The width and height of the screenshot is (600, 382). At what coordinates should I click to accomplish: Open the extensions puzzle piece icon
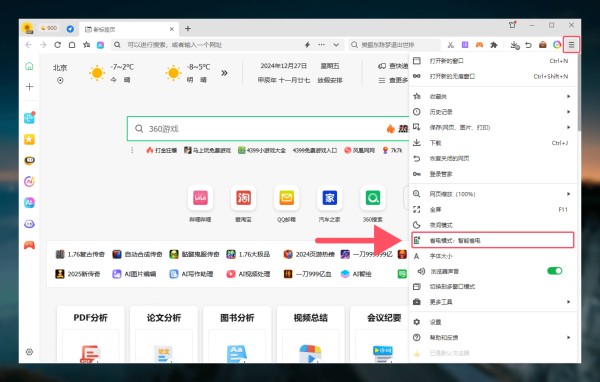click(494, 45)
